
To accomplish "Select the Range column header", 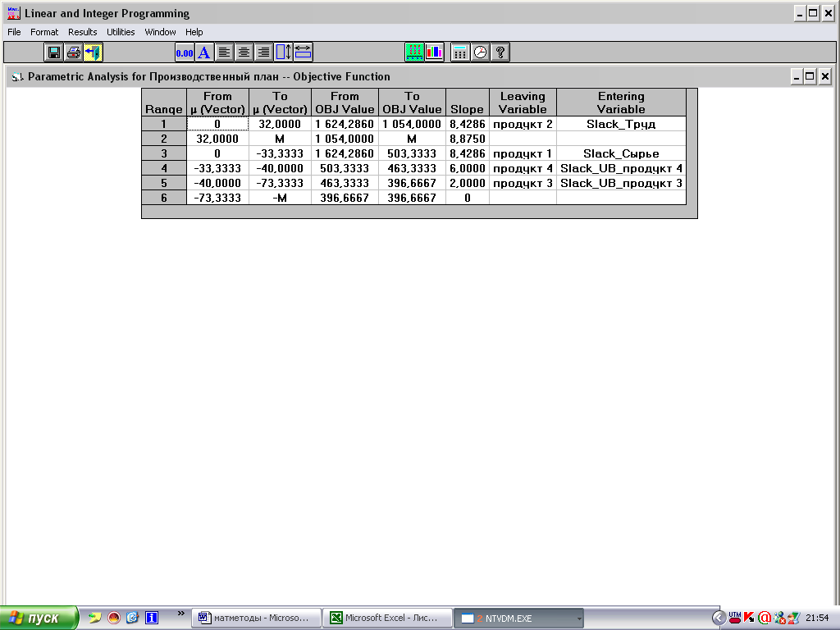I will (x=164, y=103).
